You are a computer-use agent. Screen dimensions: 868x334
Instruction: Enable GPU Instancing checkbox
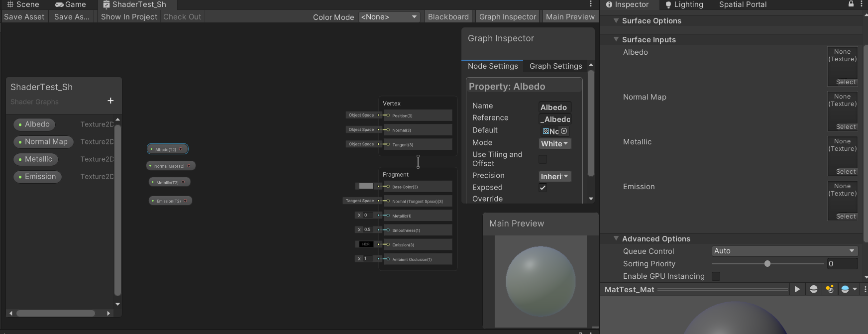pyautogui.click(x=716, y=276)
